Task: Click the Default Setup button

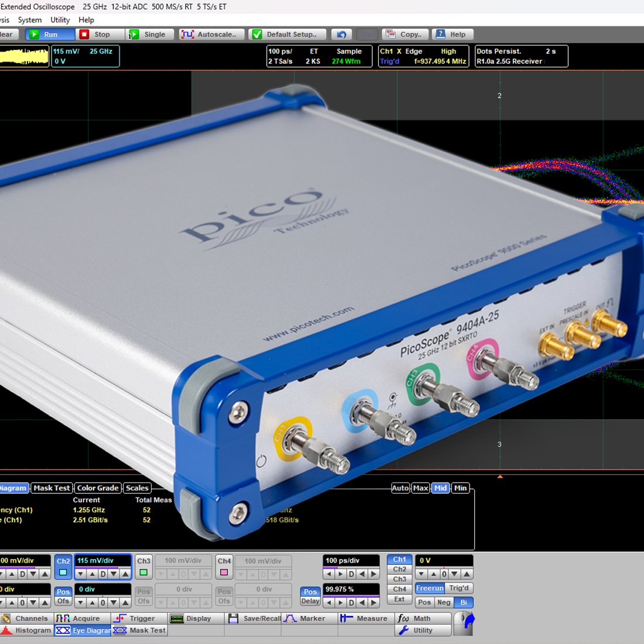Action: [287, 35]
